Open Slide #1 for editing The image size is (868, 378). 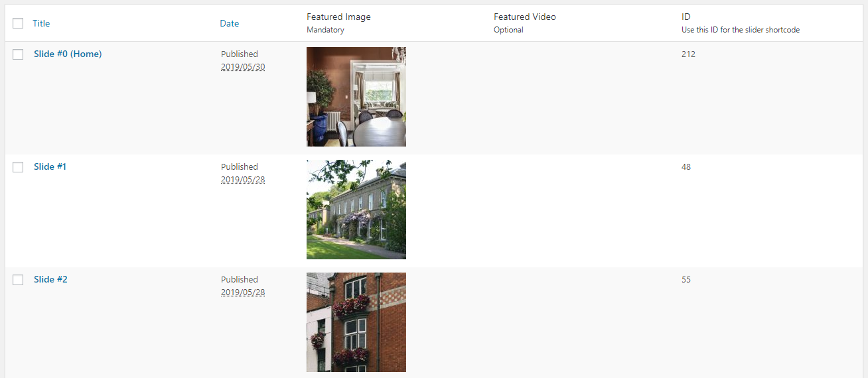50,167
